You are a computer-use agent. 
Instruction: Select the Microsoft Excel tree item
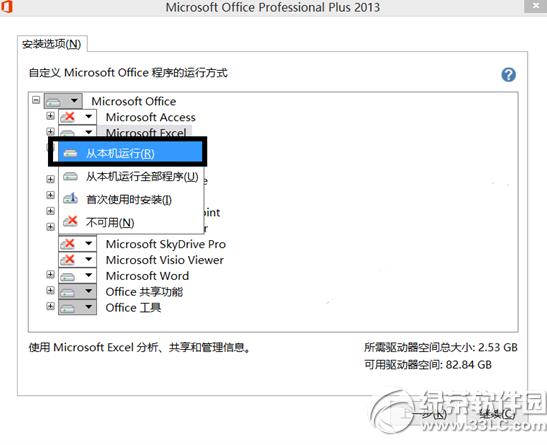pos(146,132)
